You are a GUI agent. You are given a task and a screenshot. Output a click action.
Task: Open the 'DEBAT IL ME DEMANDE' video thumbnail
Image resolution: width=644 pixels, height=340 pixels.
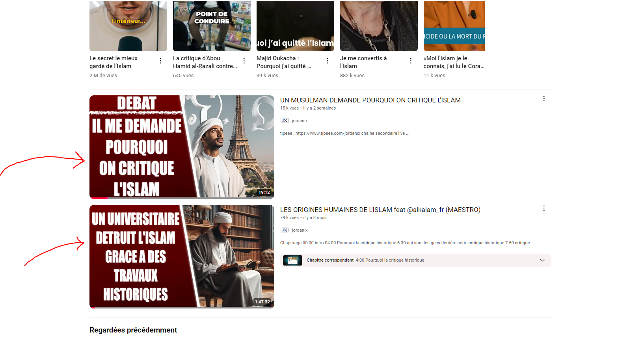tap(182, 147)
